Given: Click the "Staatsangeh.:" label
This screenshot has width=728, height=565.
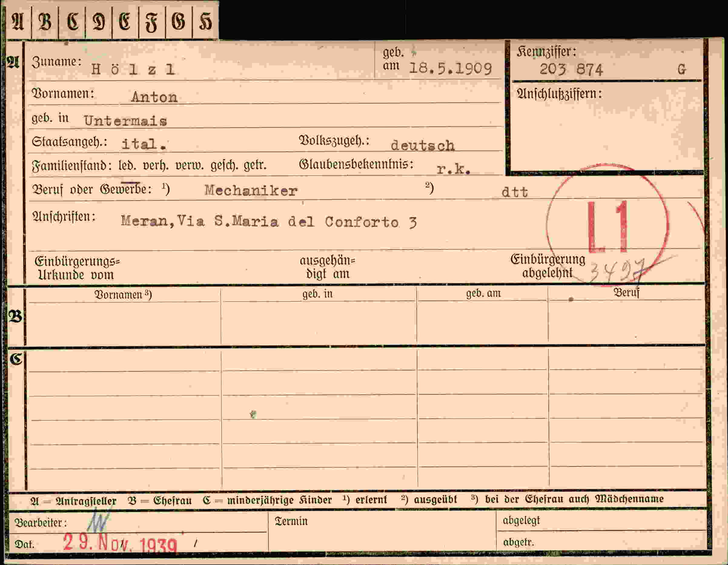Looking at the screenshot, I should (69, 142).
